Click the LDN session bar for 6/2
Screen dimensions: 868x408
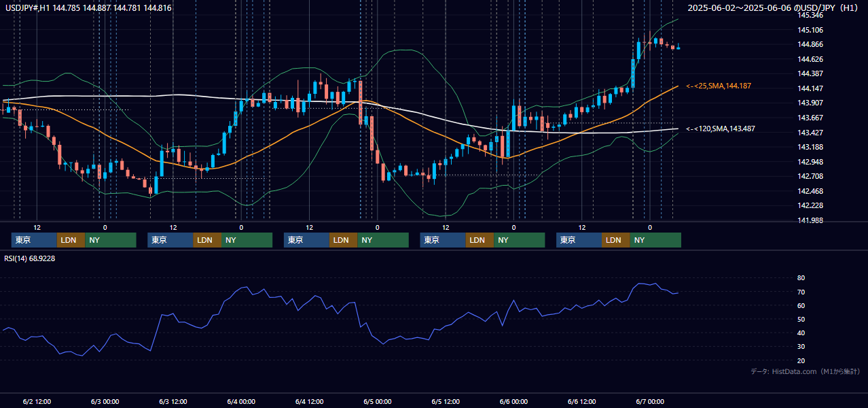point(71,240)
